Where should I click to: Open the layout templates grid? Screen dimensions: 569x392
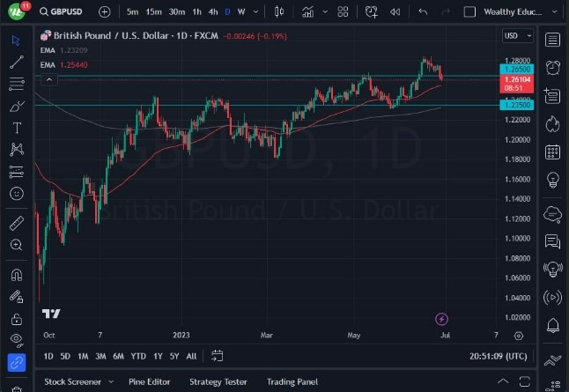[343, 12]
